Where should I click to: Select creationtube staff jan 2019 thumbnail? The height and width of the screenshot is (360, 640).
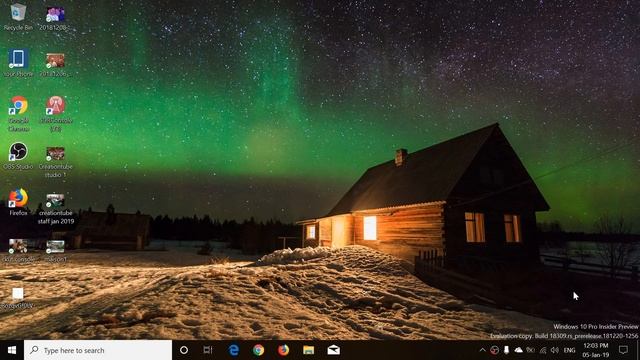coord(56,209)
